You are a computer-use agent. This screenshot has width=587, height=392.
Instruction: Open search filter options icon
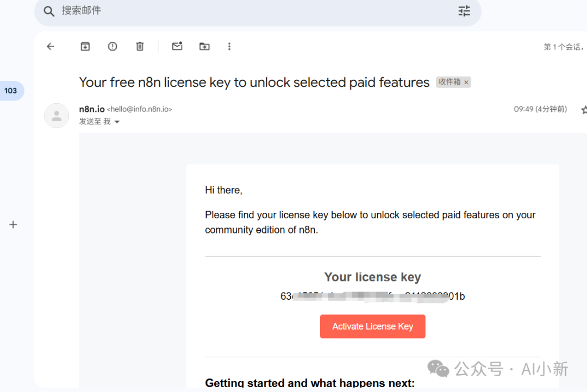pos(464,11)
